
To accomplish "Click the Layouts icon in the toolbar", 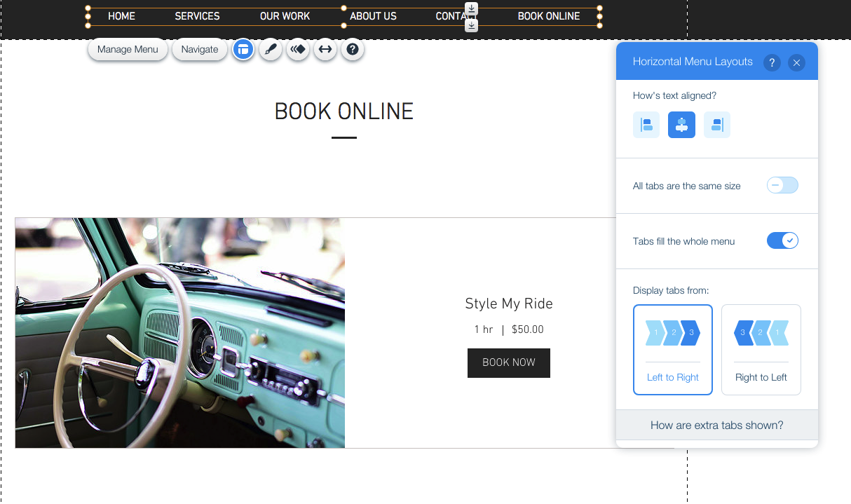I will pyautogui.click(x=243, y=50).
